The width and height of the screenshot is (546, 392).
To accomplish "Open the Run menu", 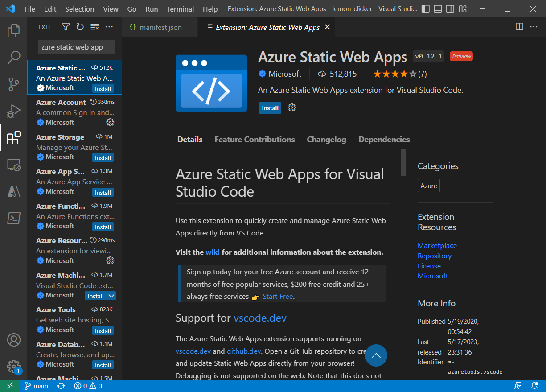I will coord(152,9).
